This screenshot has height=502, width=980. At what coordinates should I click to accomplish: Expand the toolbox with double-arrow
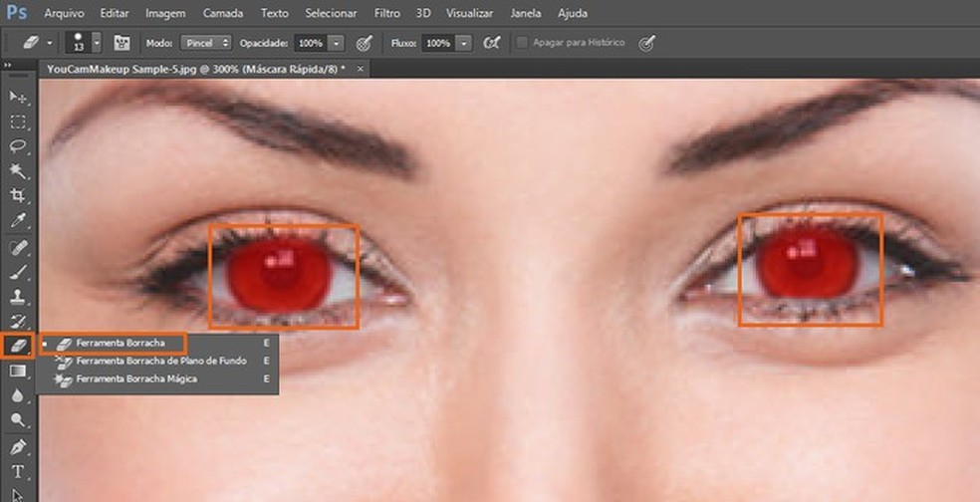click(x=8, y=65)
